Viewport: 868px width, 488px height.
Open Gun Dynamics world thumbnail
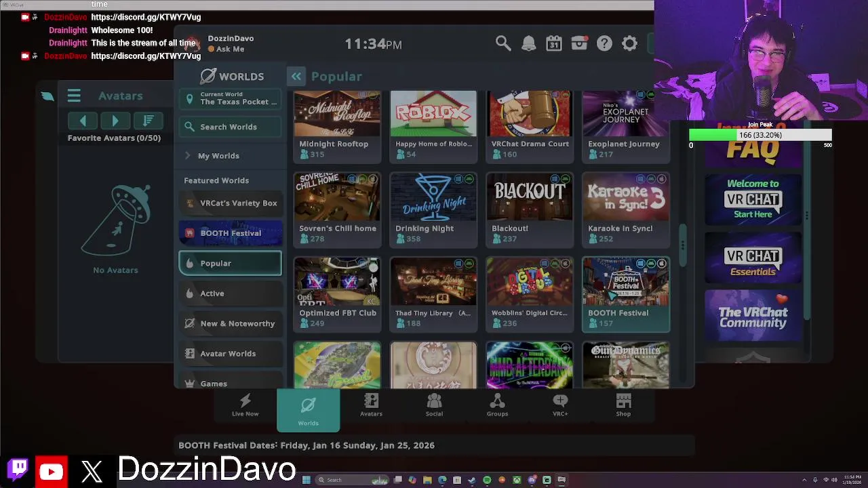click(626, 365)
